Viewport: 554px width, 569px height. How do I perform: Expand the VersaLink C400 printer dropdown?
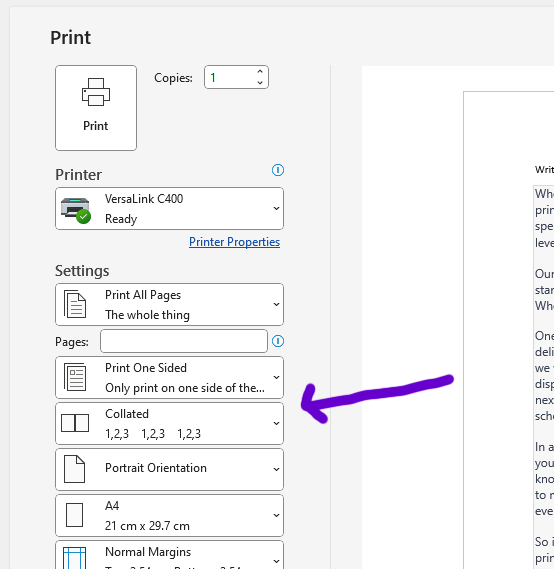pyautogui.click(x=169, y=209)
